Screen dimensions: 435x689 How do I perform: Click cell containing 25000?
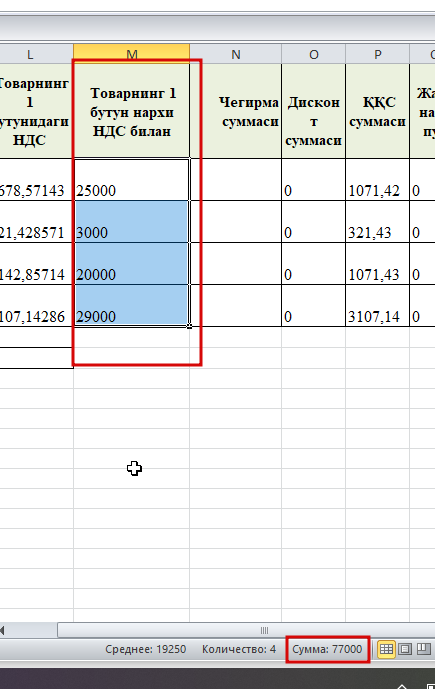(x=131, y=180)
